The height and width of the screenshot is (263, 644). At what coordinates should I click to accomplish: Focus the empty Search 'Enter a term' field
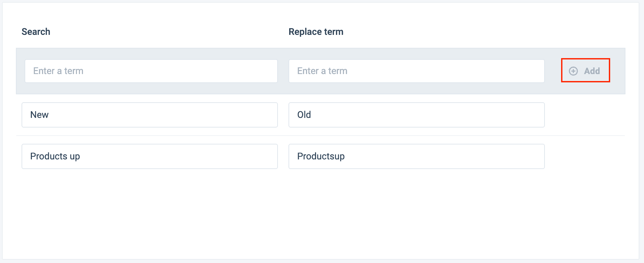pos(151,71)
